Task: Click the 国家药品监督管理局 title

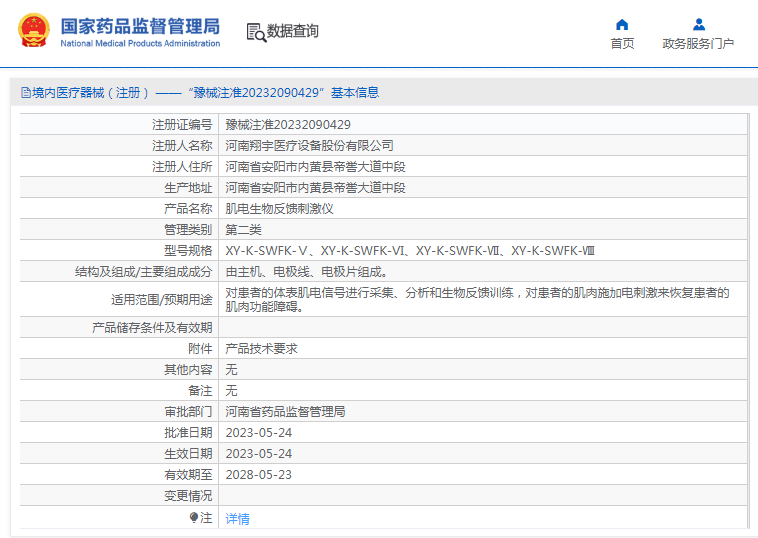Action: [x=140, y=27]
